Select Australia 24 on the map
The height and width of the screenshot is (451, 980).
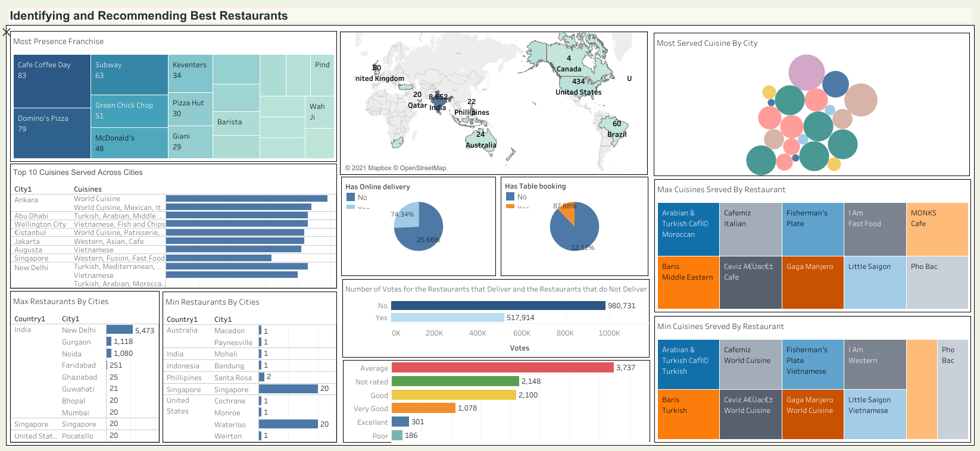tap(480, 140)
